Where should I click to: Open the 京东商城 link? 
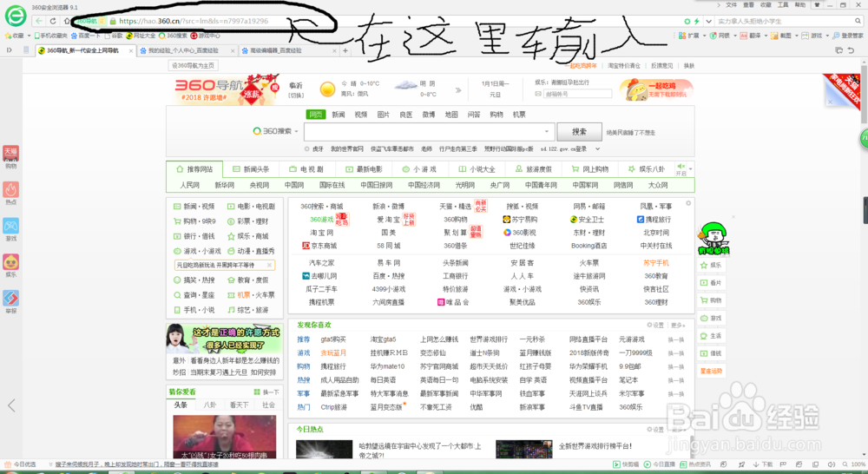[x=319, y=246]
